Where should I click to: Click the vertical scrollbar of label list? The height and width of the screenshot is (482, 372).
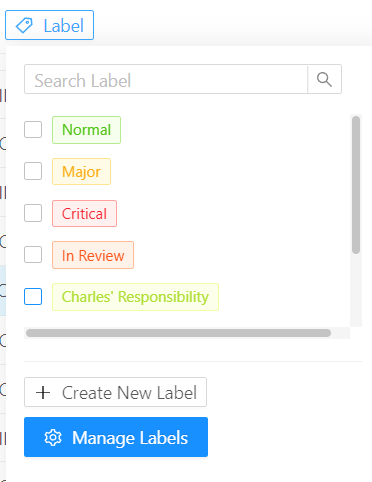[356, 185]
